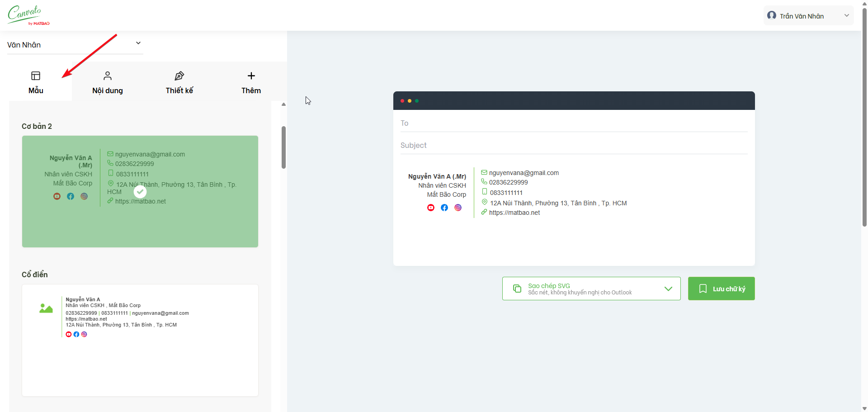
Task: Open the Thiết kế design tab
Action: [x=179, y=82]
